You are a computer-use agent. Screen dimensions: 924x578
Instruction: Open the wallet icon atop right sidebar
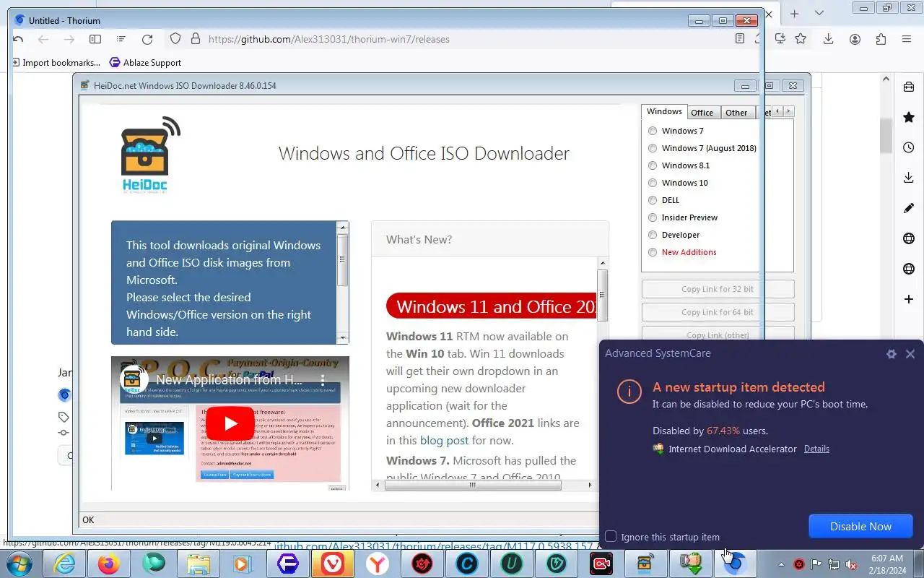pos(909,87)
